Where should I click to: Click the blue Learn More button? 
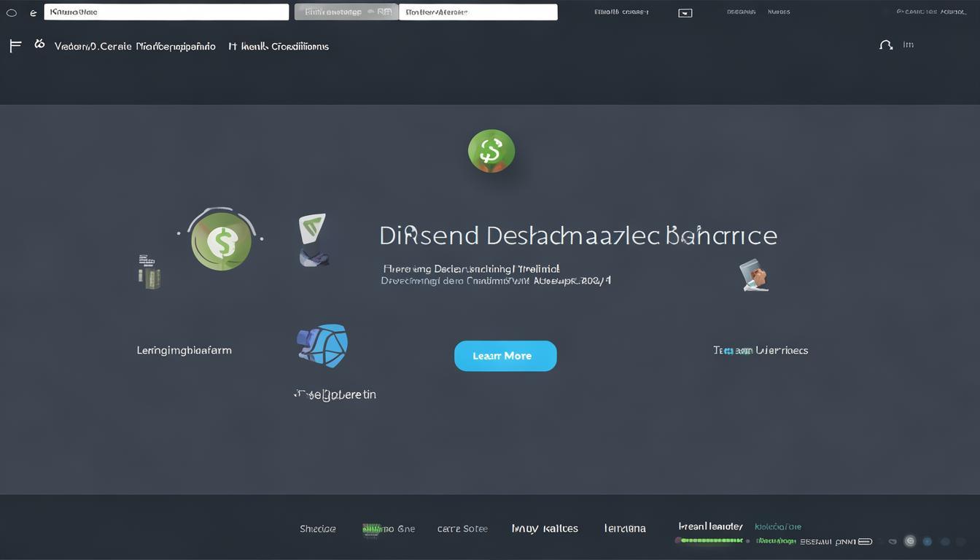pyautogui.click(x=505, y=356)
